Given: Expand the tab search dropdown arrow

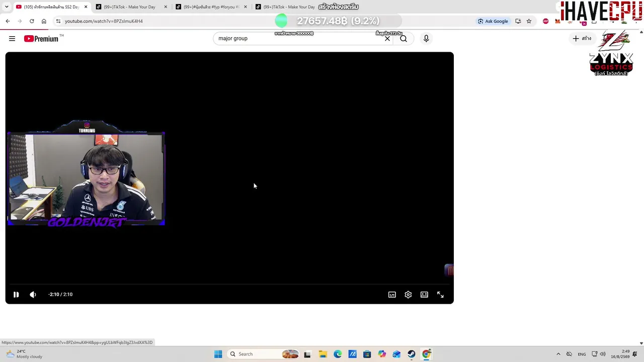Looking at the screenshot, I should click(7, 7).
